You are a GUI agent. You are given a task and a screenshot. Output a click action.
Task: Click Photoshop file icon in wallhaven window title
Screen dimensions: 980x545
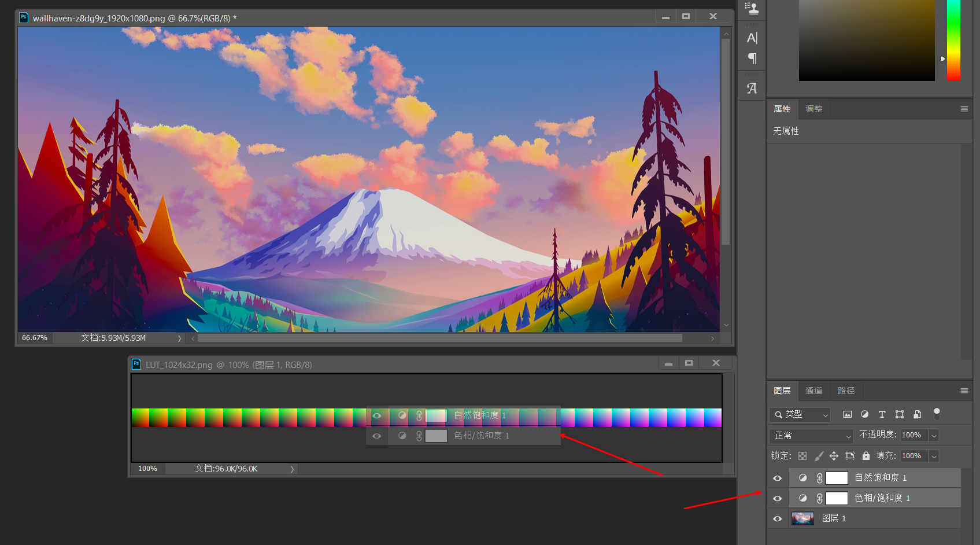(x=24, y=17)
